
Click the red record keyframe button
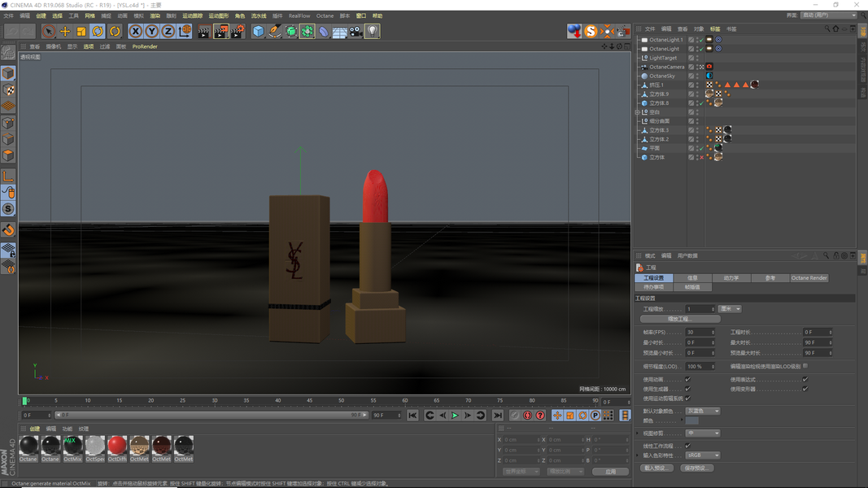coord(528,415)
